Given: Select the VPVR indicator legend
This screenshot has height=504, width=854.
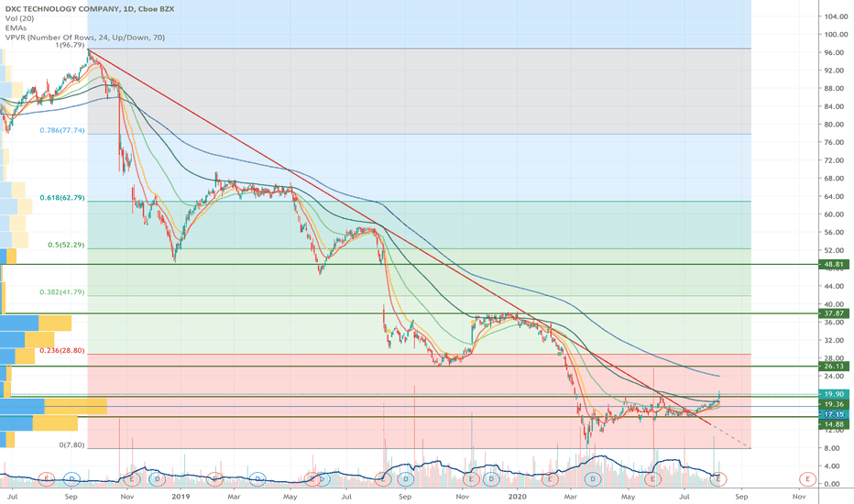Looking at the screenshot, I should 85,38.
